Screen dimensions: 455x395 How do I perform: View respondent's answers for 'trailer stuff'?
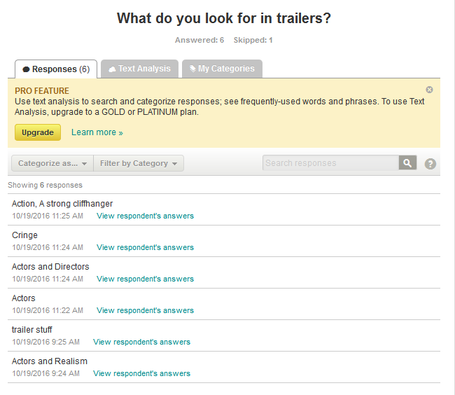click(142, 342)
